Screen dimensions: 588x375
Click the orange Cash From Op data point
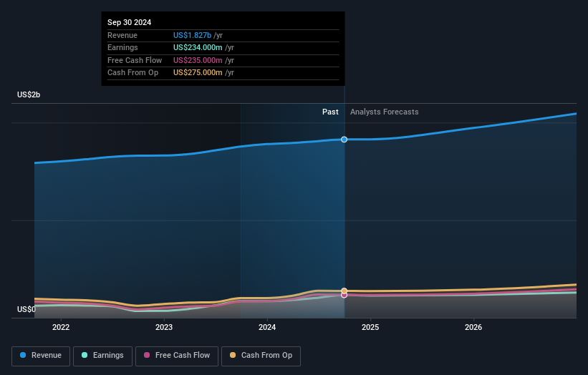click(344, 291)
